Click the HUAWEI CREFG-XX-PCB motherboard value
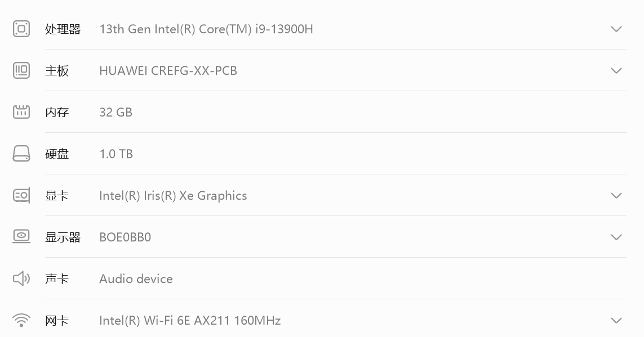 168,70
